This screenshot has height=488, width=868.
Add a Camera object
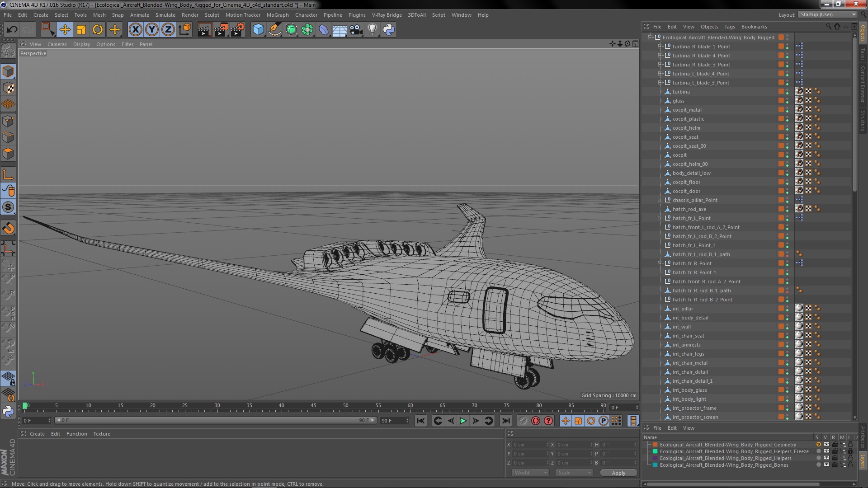[356, 30]
